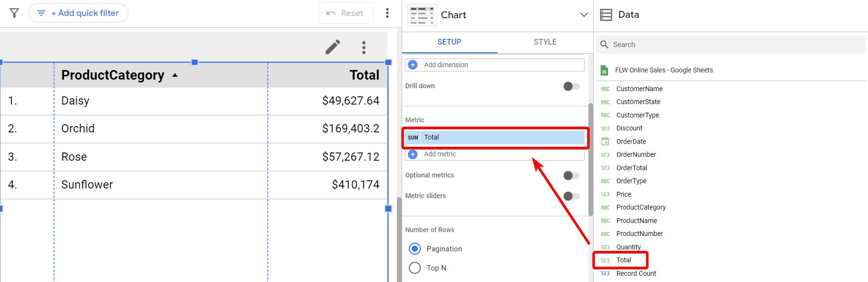This screenshot has width=868, height=282.
Task: Toggle the Metric sliders switch
Action: 571,196
